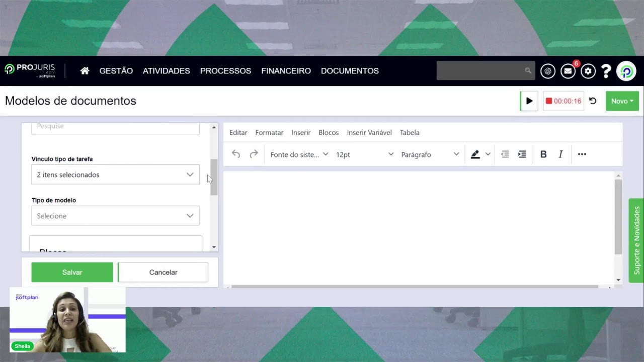Open the Parágrafo style dropdown
The width and height of the screenshot is (644, 362).
(x=430, y=154)
